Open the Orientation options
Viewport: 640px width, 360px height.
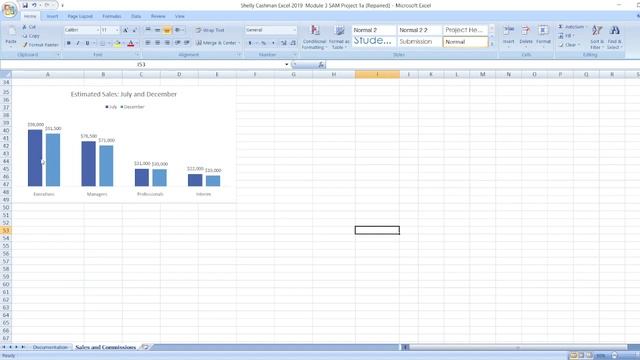point(178,30)
